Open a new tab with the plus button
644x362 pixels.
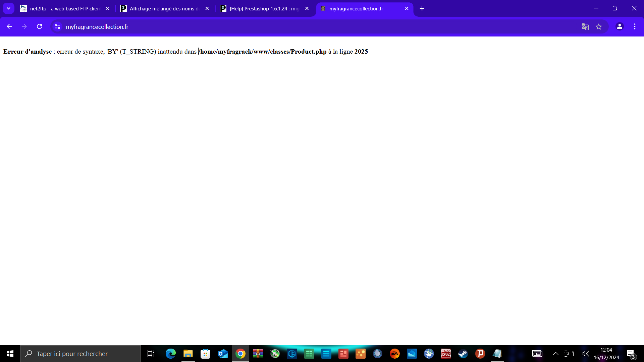click(x=422, y=9)
